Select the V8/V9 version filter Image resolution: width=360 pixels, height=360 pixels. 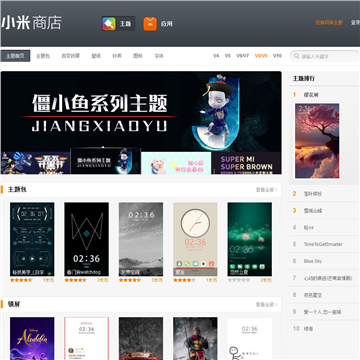[261, 56]
